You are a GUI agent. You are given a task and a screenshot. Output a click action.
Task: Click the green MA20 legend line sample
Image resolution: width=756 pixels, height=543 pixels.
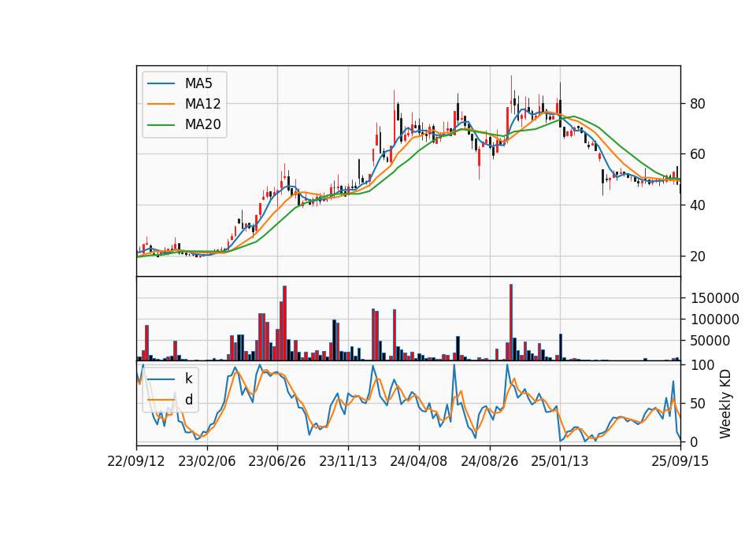[x=161, y=124]
